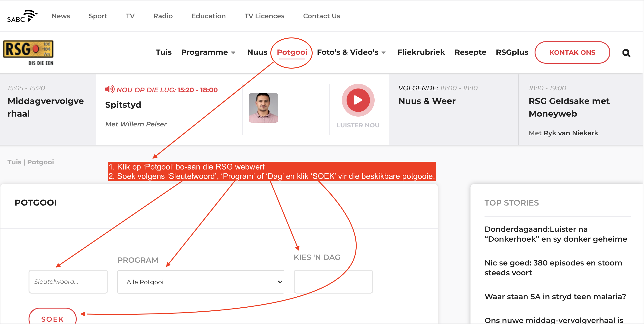Expand the Foto's & Video's dropdown arrow
Image resolution: width=644 pixels, height=324 pixels.
point(384,52)
